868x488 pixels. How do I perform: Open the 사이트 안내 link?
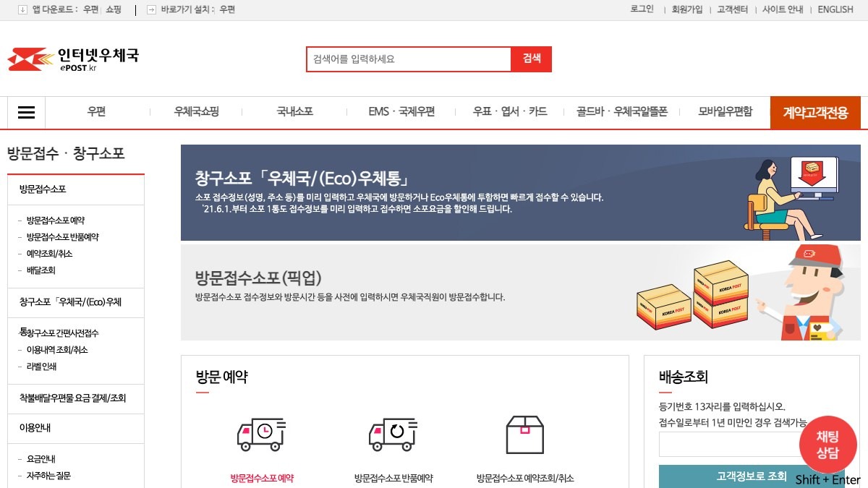783,9
